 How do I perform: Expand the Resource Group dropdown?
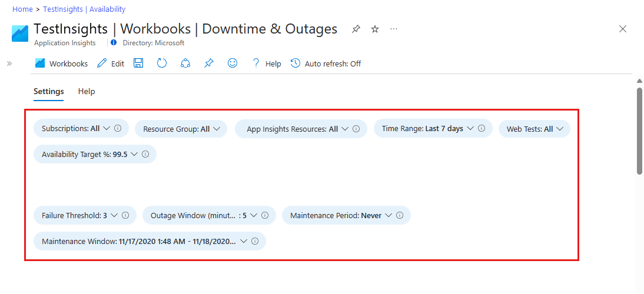pyautogui.click(x=181, y=129)
